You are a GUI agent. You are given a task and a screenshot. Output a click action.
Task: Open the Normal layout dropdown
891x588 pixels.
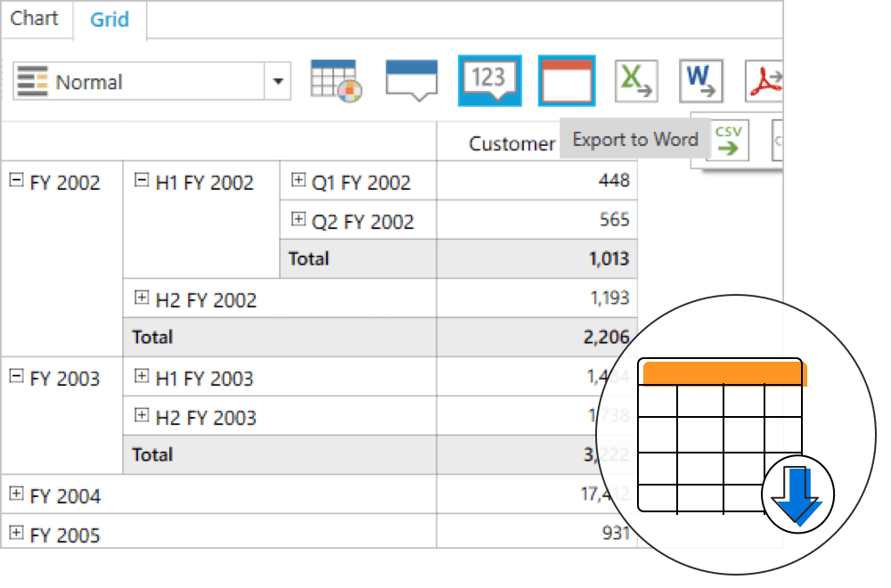[x=279, y=82]
